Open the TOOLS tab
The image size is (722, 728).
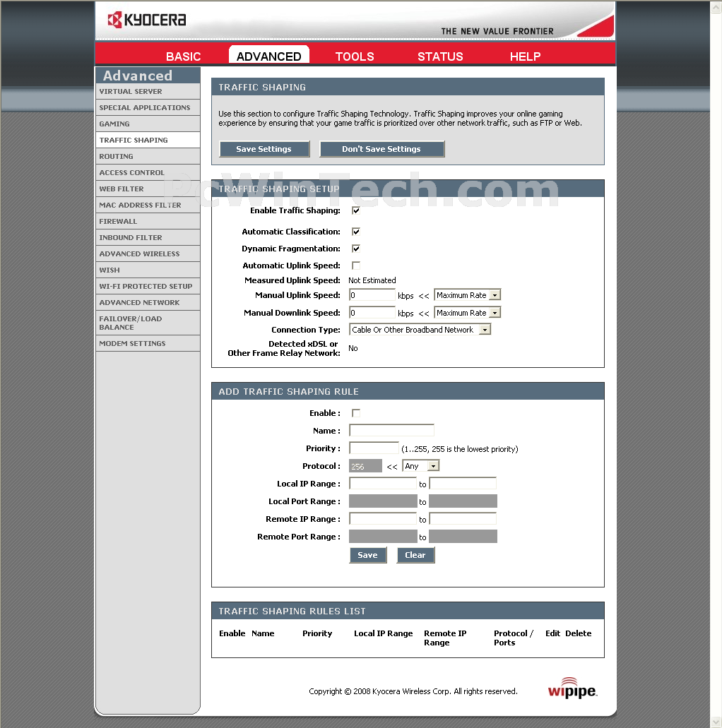point(355,56)
